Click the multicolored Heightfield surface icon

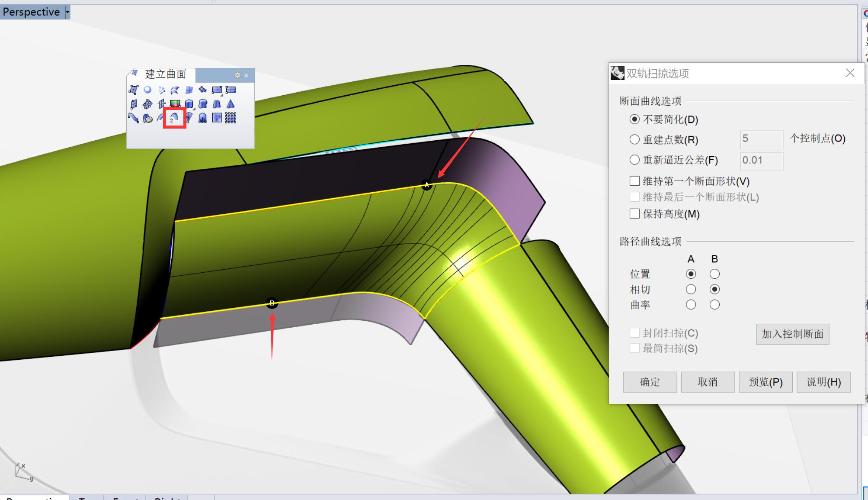coord(175,104)
